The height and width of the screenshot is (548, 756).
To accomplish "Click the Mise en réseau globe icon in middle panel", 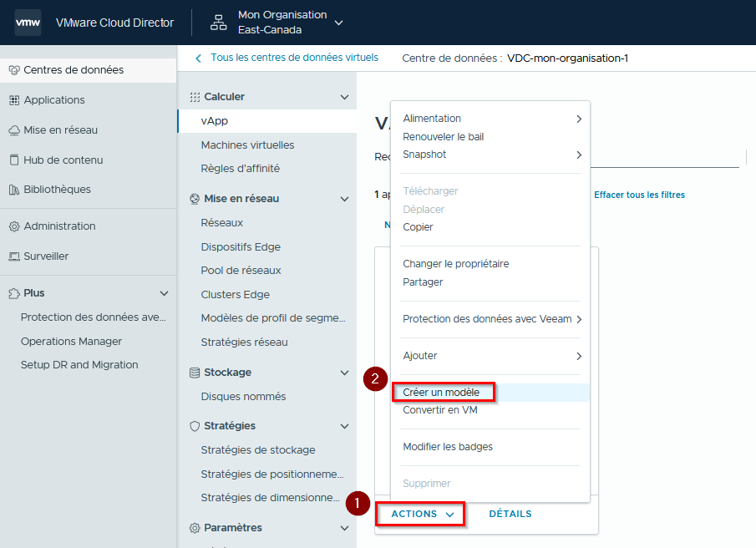I will tap(195, 199).
